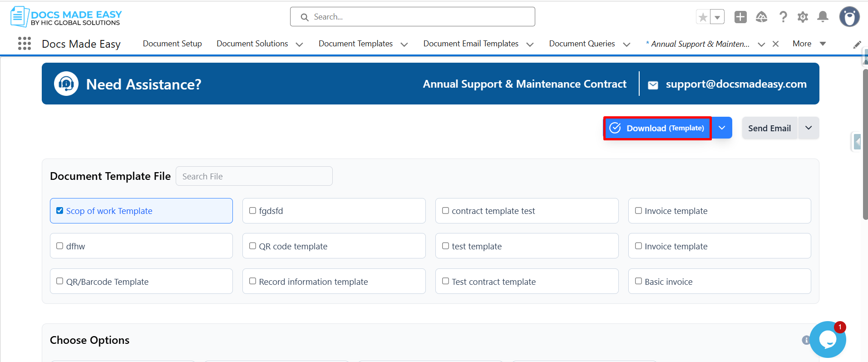868x362 pixels.
Task: Click the edit navigation pencil icon
Action: point(857,45)
